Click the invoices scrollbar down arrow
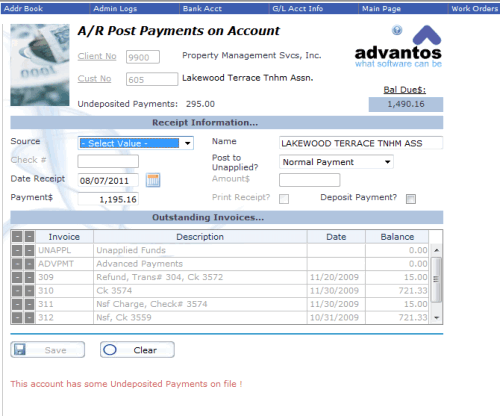Screen dimensions: 500x416 pos(436,318)
